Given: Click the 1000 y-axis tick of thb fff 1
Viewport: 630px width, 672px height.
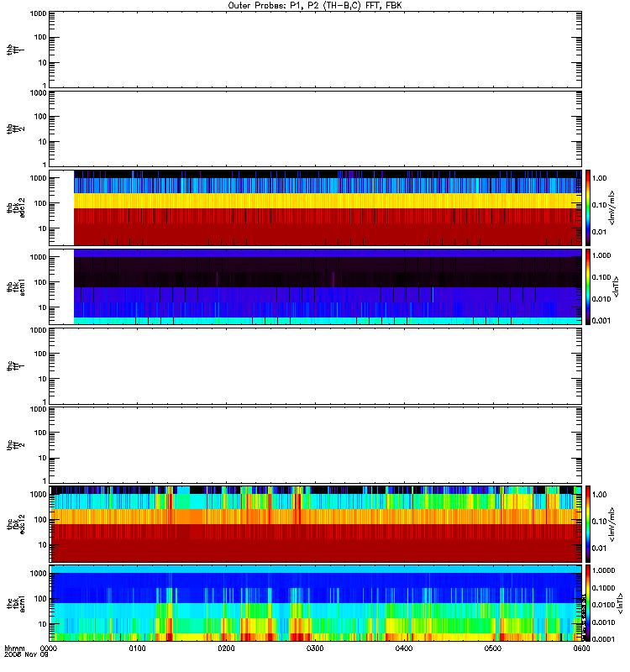Looking at the screenshot, I should point(38,13).
